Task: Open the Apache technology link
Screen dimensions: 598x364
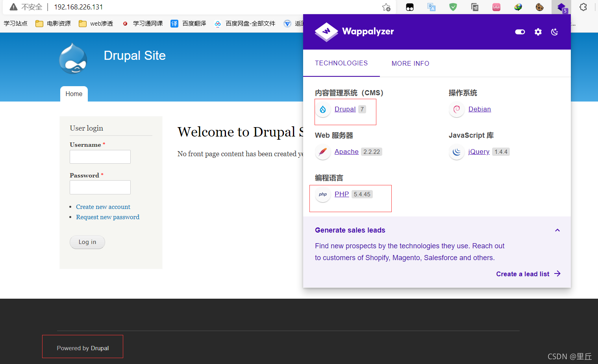Action: pyautogui.click(x=346, y=152)
